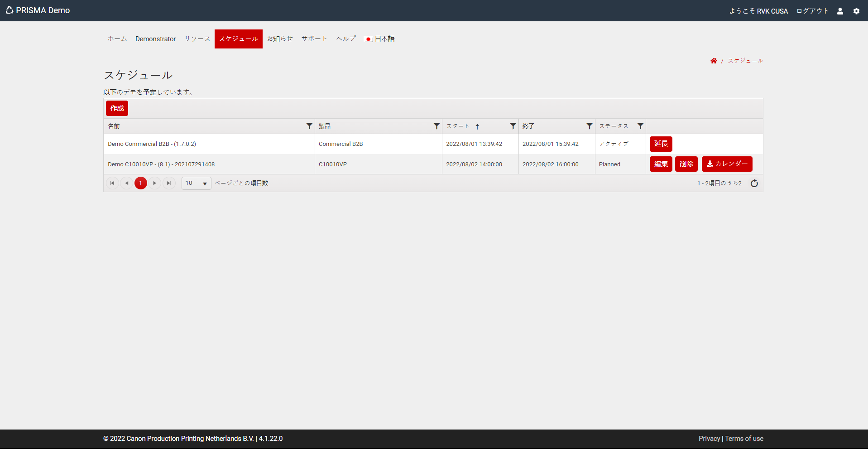Open the settings gear icon

click(856, 11)
